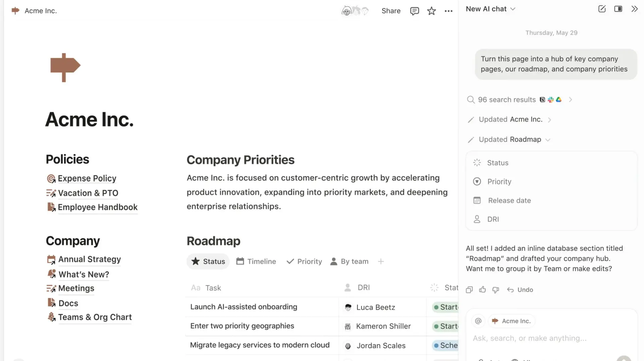The image size is (644, 361).
Task: Open the page comments icon
Action: [x=414, y=11]
